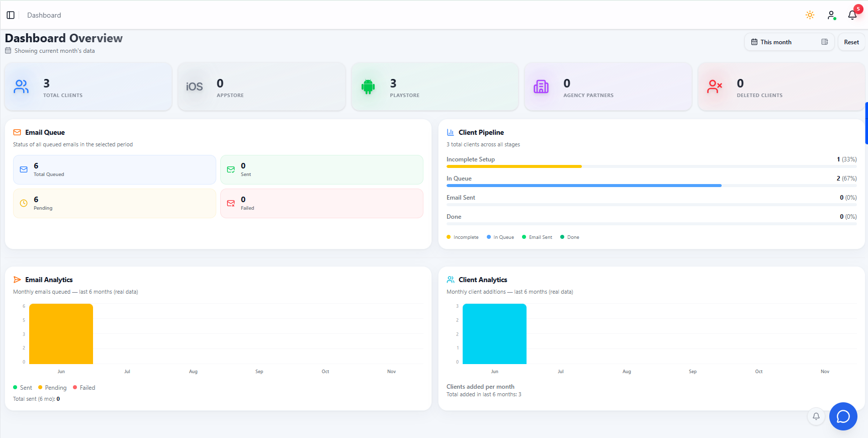Click the Playstore card label
This screenshot has width=868, height=438.
tap(405, 96)
